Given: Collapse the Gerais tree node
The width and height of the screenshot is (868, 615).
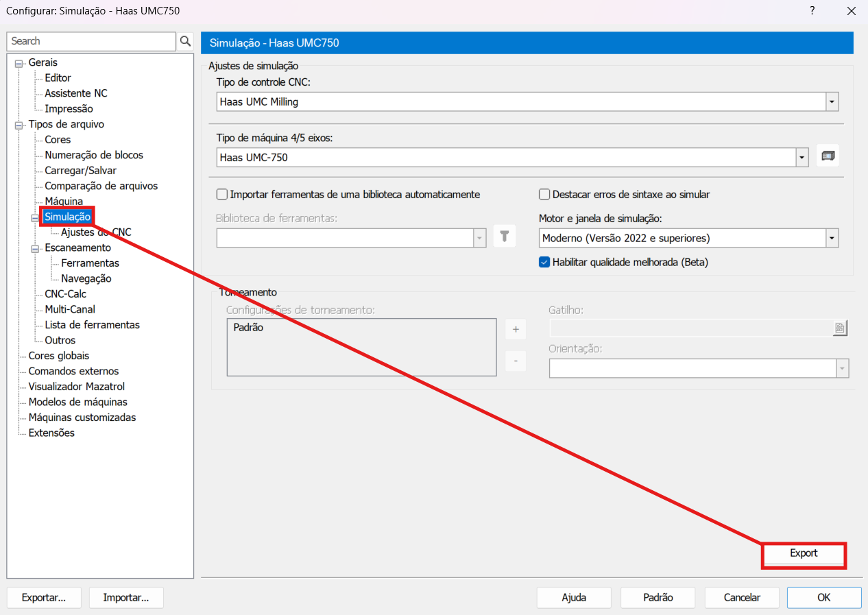Looking at the screenshot, I should click(19, 63).
